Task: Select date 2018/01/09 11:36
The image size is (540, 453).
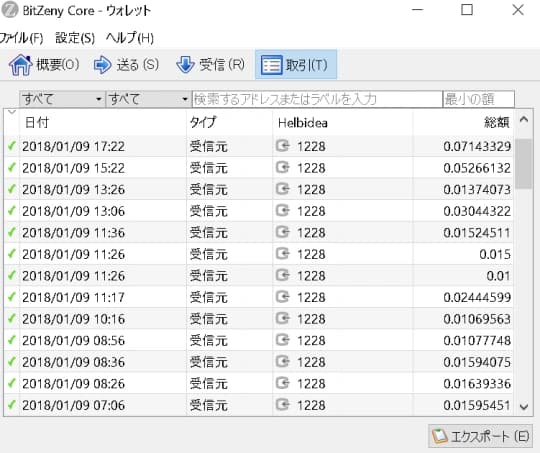Action: coord(73,233)
